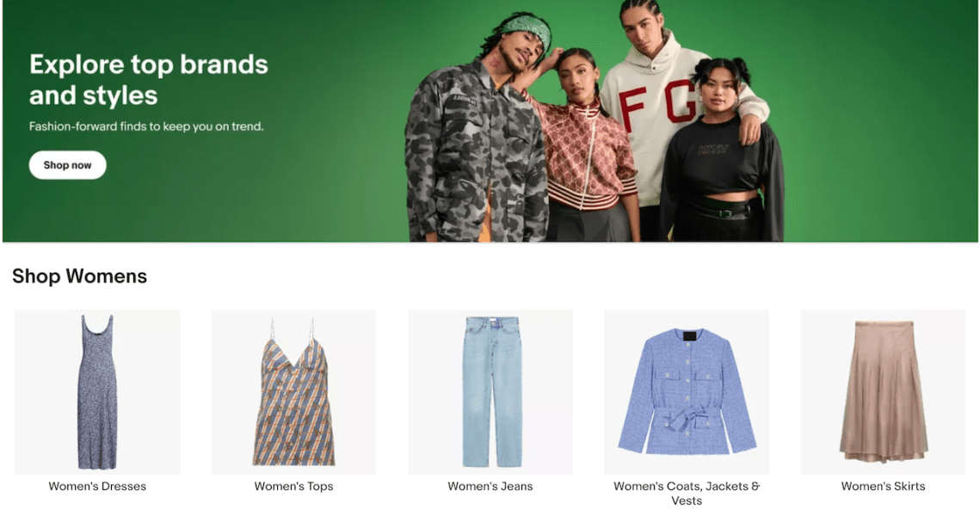Click the Fashion-forward finds banner subtitle
Image resolution: width=980 pixels, height=516 pixels.
tap(146, 126)
